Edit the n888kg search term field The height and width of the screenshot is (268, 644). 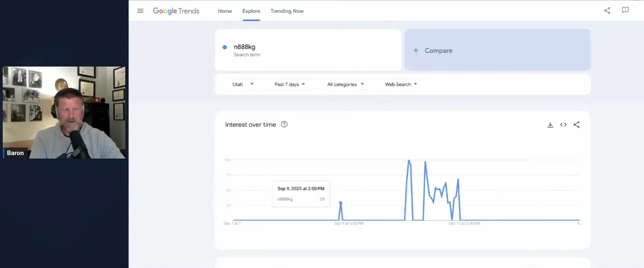pyautogui.click(x=308, y=50)
